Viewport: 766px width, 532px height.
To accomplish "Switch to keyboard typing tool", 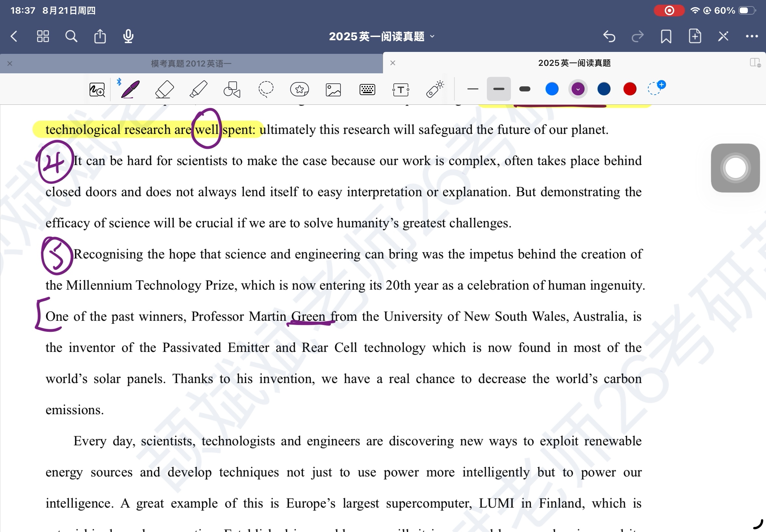I will pos(367,89).
